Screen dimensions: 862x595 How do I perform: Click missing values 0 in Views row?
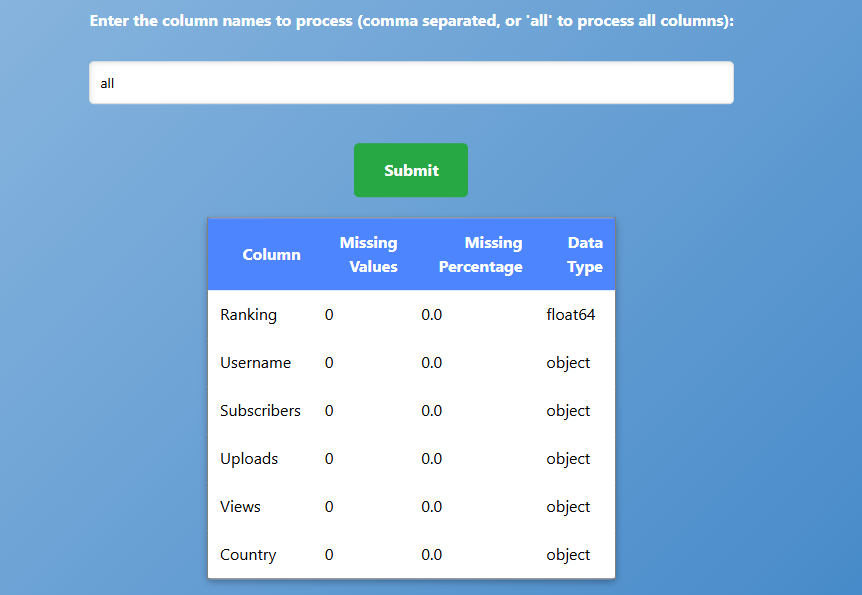point(329,506)
